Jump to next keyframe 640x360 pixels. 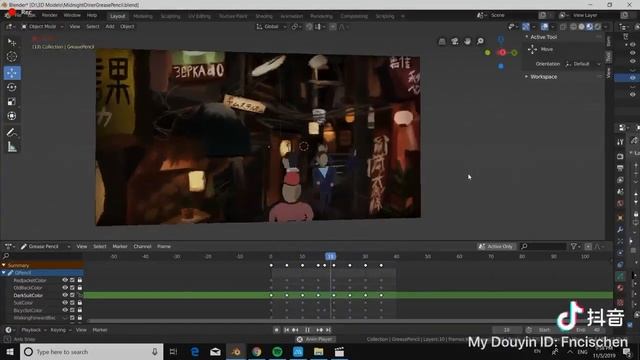(320, 330)
